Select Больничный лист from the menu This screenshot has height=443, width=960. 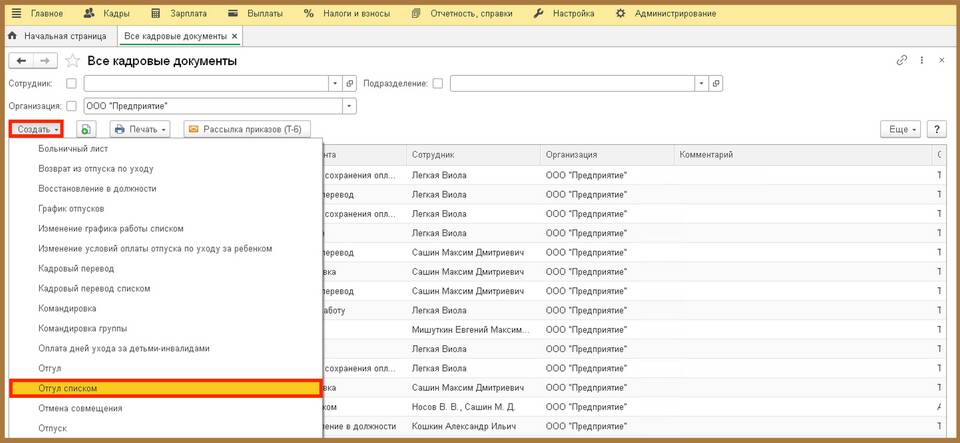165,149
